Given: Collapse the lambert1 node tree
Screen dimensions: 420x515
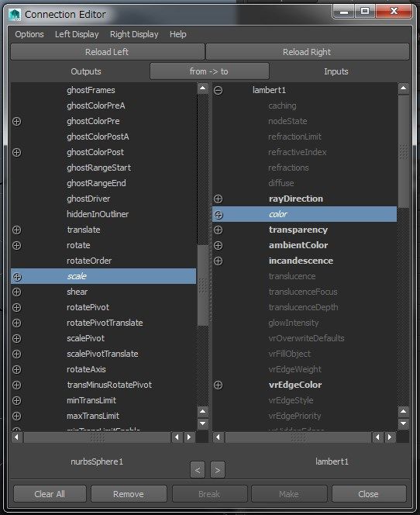Looking at the screenshot, I should pyautogui.click(x=219, y=90).
